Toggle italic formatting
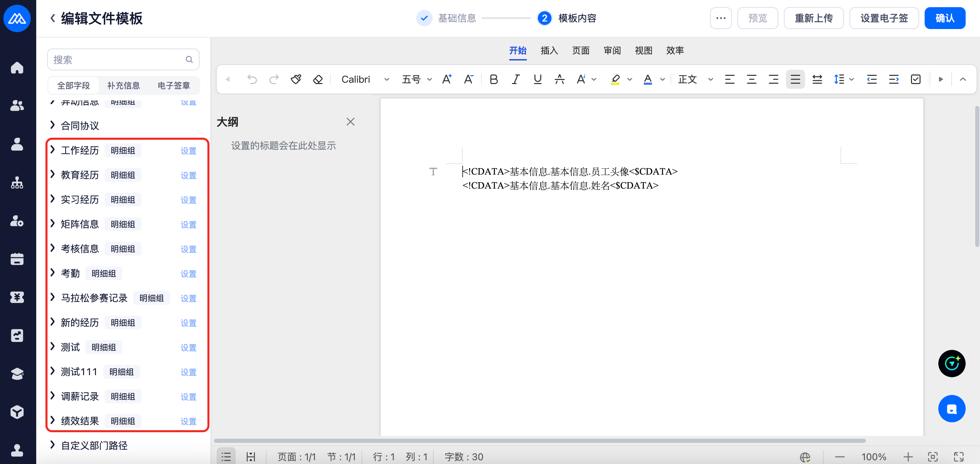Viewport: 980px width, 464px height. pos(516,79)
